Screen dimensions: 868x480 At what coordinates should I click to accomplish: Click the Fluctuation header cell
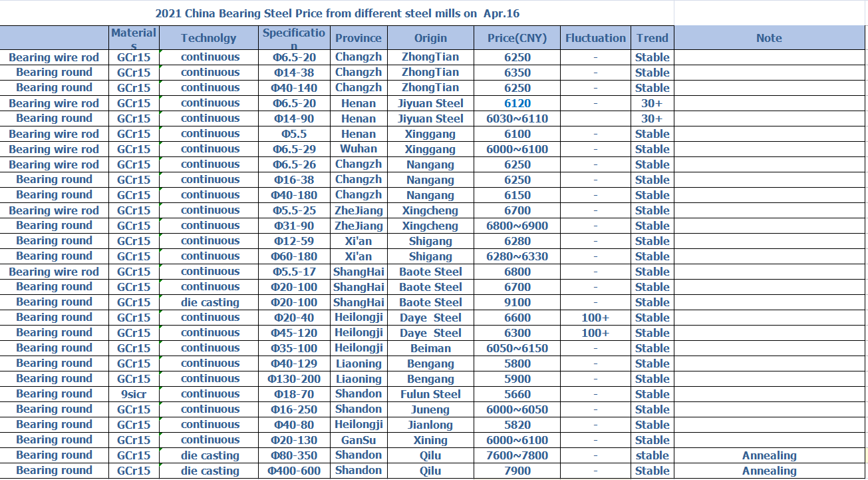[x=595, y=38]
